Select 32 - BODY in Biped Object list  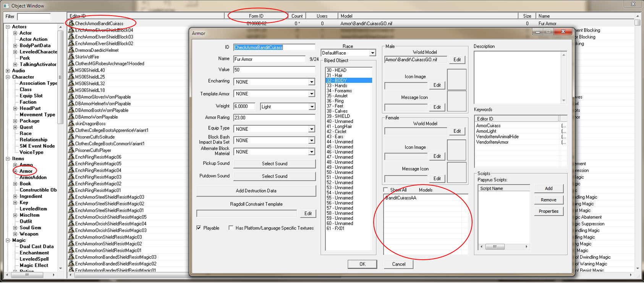[x=348, y=80]
